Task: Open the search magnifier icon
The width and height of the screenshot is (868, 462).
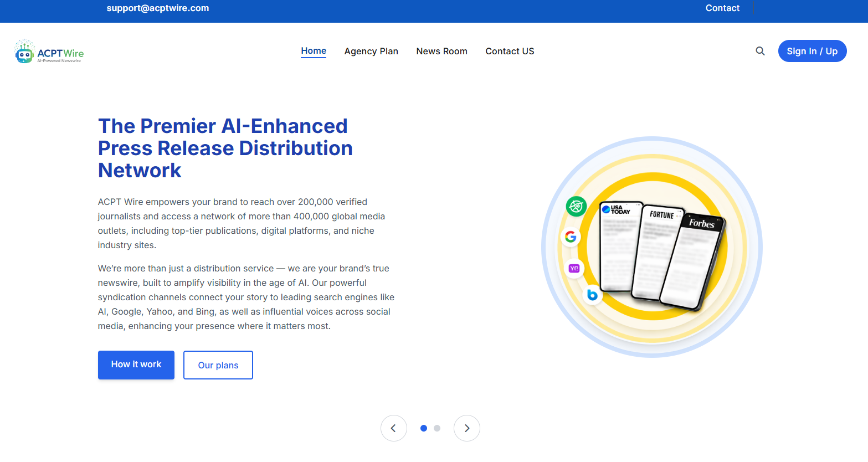Action: [760, 51]
